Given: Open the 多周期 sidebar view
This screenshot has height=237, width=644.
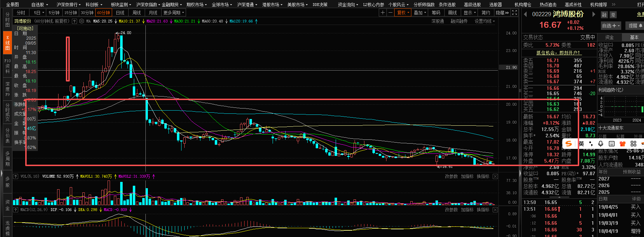Looking at the screenshot, I should pos(7,159).
